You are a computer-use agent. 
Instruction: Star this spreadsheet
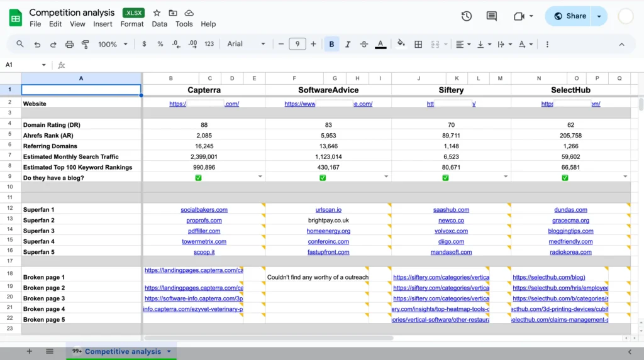pos(157,13)
